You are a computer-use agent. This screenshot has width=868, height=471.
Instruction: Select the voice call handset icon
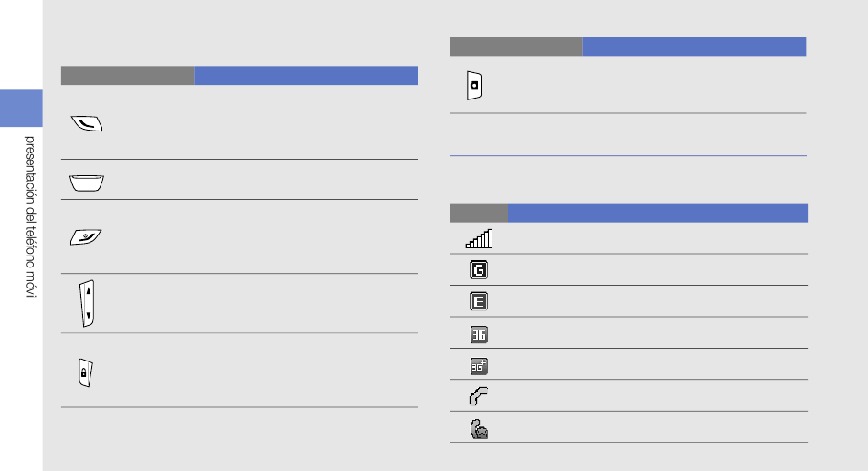click(479, 395)
